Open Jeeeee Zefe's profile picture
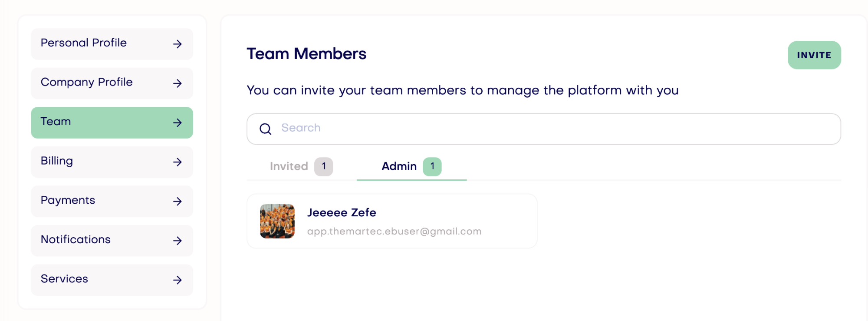 (x=277, y=221)
